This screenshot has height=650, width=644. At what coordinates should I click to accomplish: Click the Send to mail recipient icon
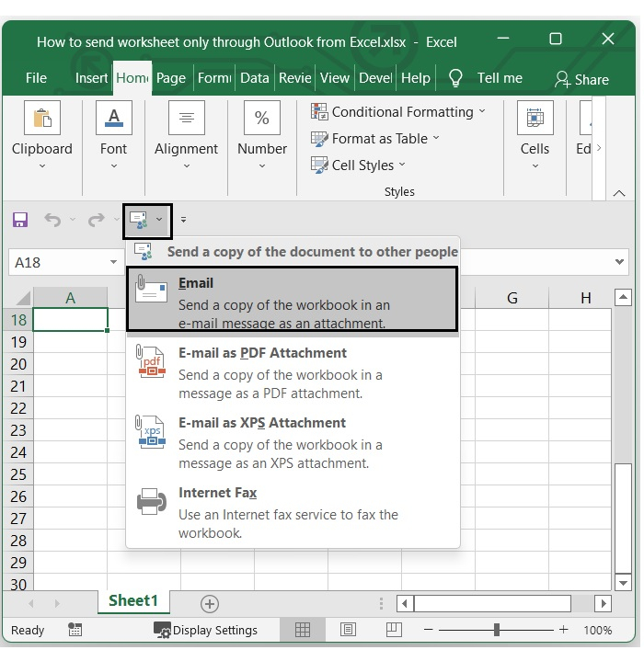pyautogui.click(x=139, y=220)
